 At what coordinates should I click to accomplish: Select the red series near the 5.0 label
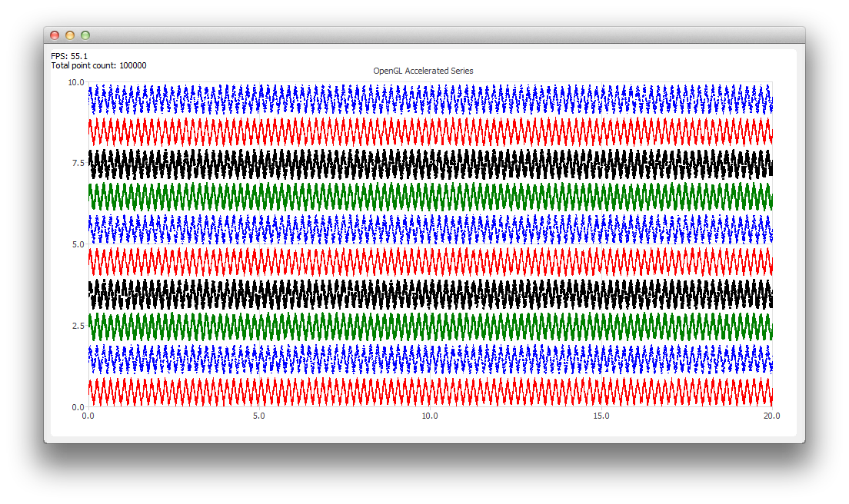pyautogui.click(x=423, y=260)
